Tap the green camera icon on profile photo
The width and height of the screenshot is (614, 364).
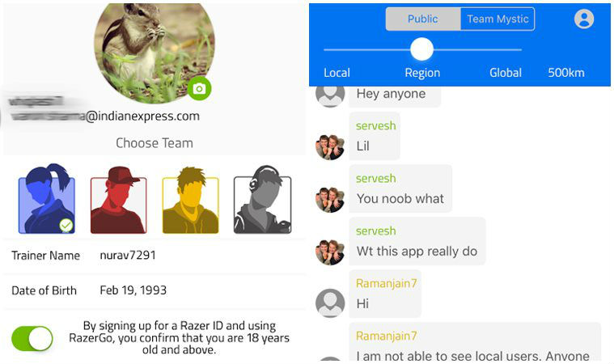click(199, 88)
